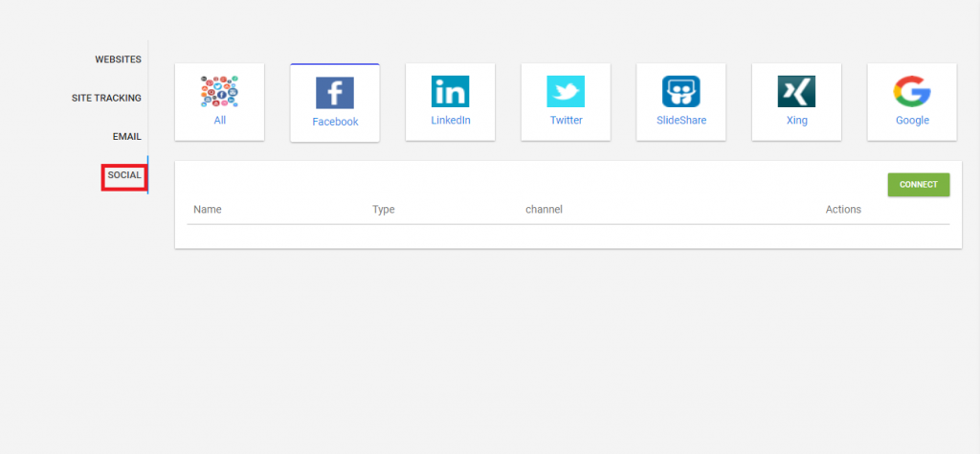Click the channel column header
The width and height of the screenshot is (980, 454).
click(544, 210)
